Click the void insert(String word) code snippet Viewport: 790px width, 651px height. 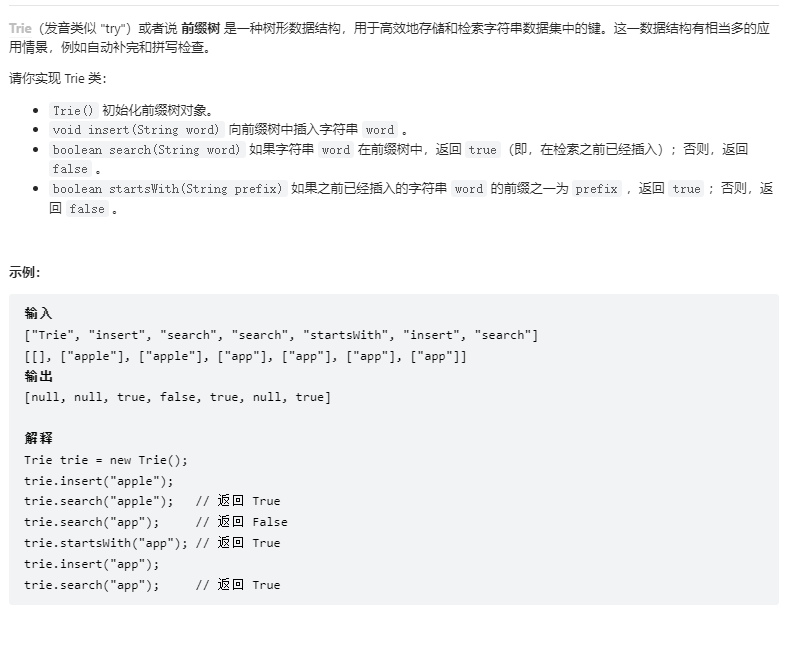click(x=136, y=130)
